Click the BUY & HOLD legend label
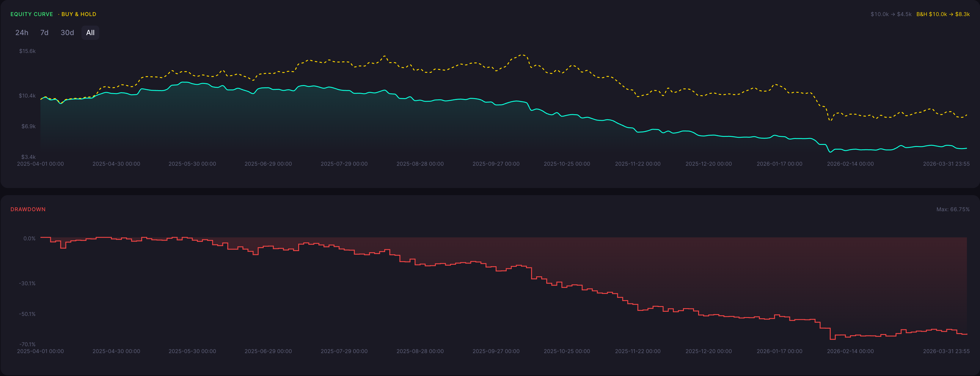Viewport: 980px width, 376px height. pos(79,14)
